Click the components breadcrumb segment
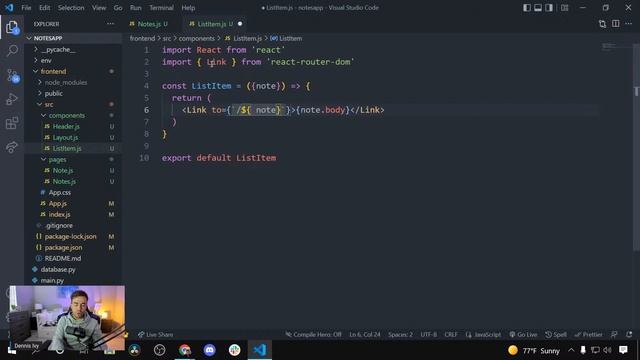The width and height of the screenshot is (640, 360). pos(196,38)
